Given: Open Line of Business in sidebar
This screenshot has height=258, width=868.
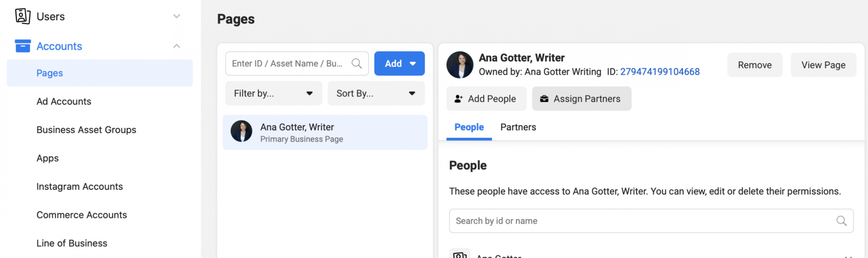Looking at the screenshot, I should (x=72, y=244).
